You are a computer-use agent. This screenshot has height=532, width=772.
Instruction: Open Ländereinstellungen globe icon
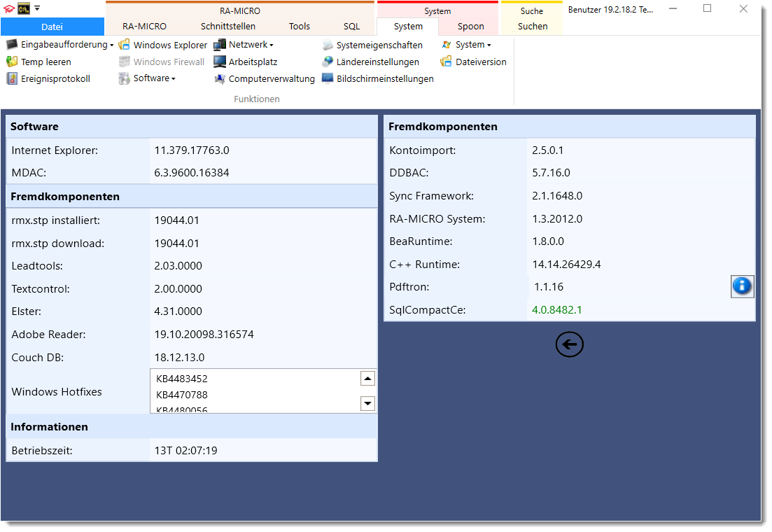click(328, 62)
